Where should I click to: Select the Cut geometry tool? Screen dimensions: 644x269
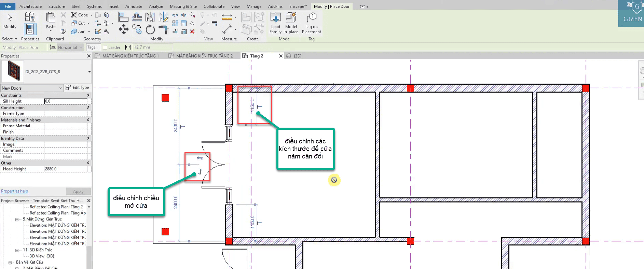click(78, 23)
